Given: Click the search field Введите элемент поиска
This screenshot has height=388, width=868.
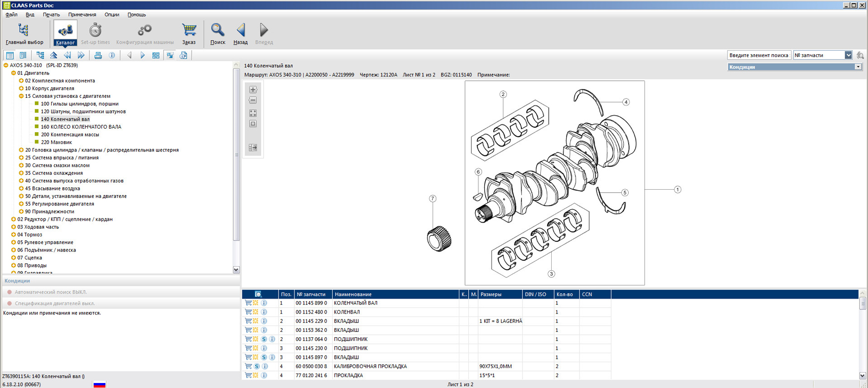Looking at the screenshot, I should click(758, 55).
